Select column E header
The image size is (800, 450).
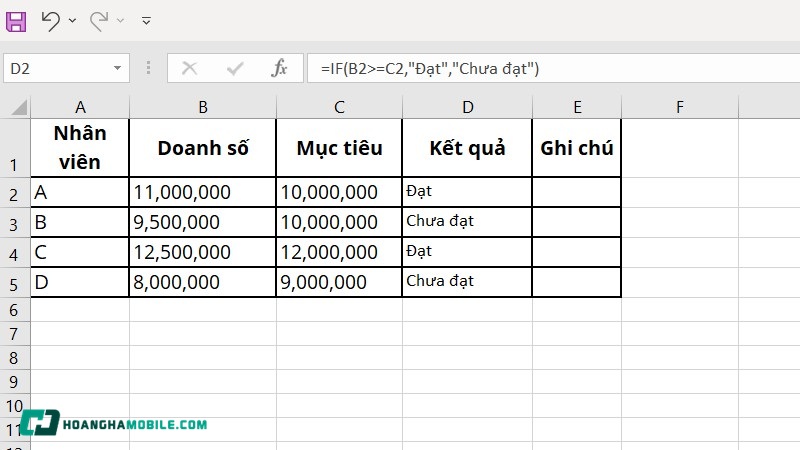tap(577, 107)
